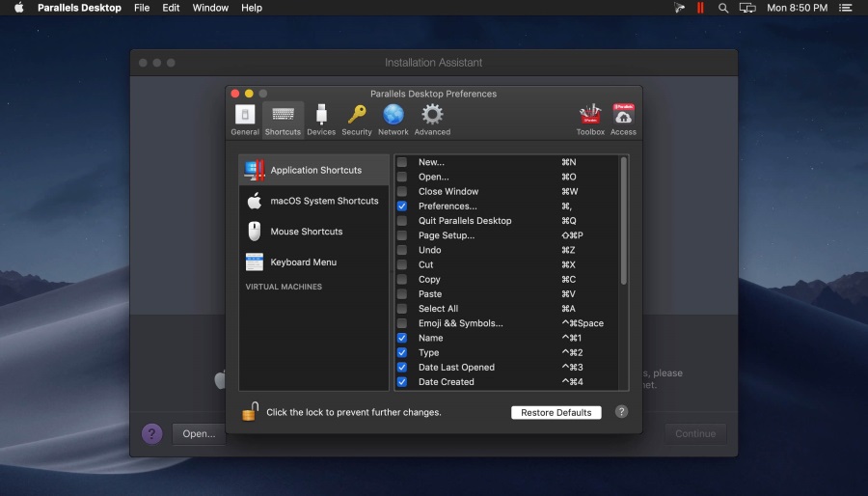Click the Parallels red bars menu bar icon
The height and width of the screenshot is (496, 868).
[x=700, y=8]
